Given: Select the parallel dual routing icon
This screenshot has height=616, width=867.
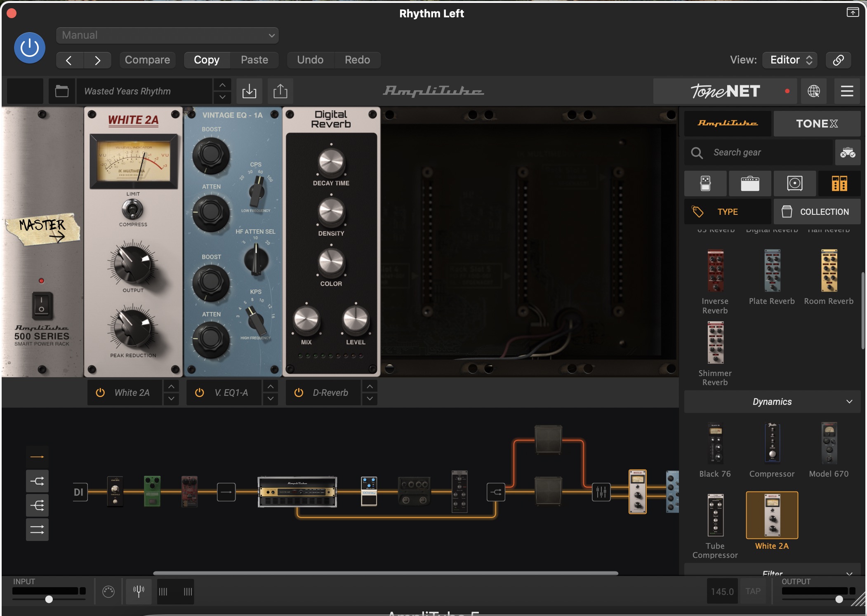Looking at the screenshot, I should pos(37,530).
